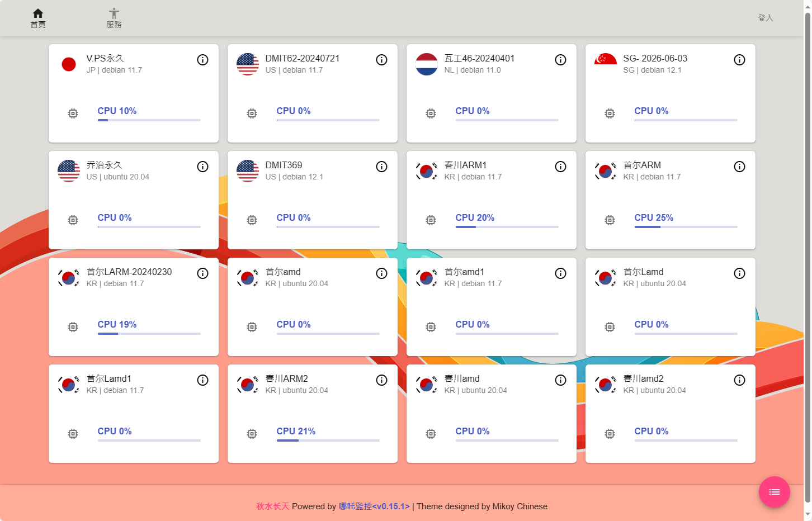Click info icon on 首尔ARM card
The width and height of the screenshot is (812, 521).
(739, 167)
